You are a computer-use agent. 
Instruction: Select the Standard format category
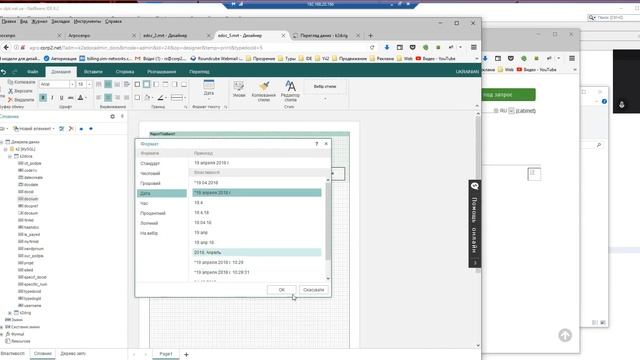pos(162,163)
